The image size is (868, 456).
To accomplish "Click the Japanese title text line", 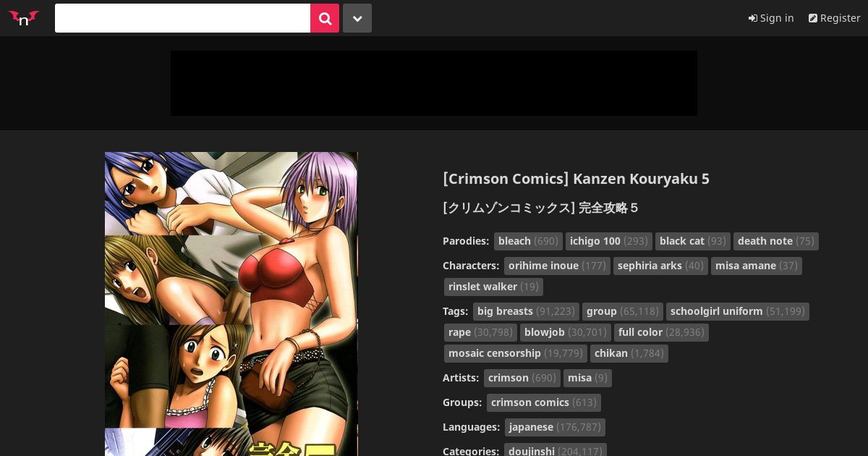I will pos(540,208).
